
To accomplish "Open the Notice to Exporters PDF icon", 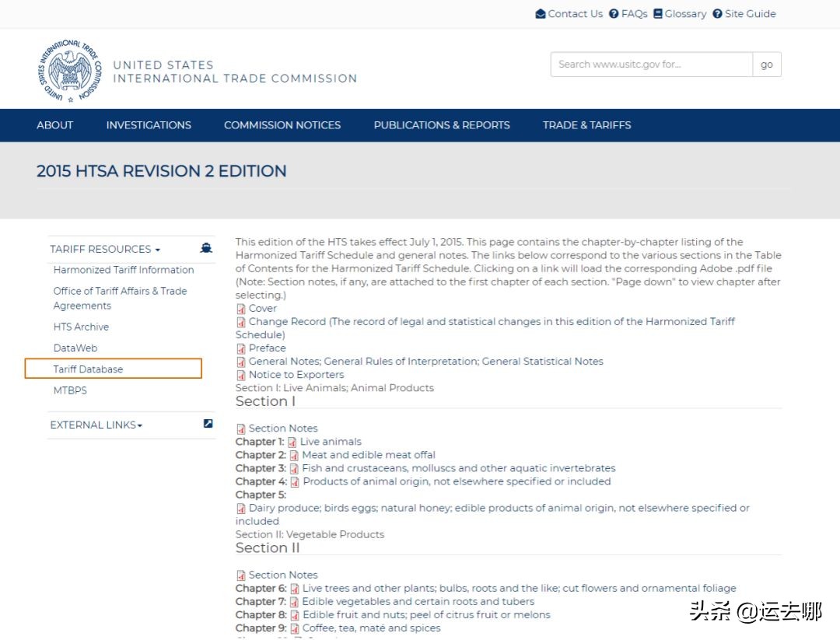I will [x=241, y=376].
